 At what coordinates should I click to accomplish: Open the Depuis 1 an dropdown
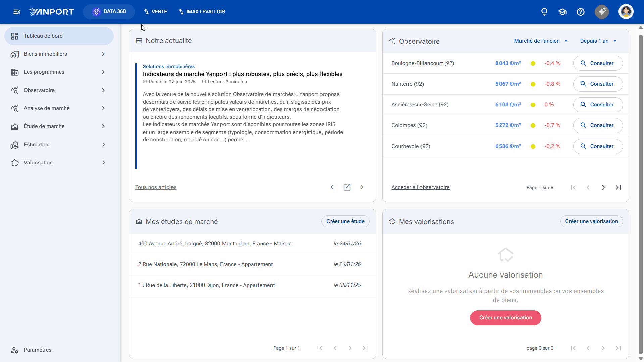tap(598, 41)
